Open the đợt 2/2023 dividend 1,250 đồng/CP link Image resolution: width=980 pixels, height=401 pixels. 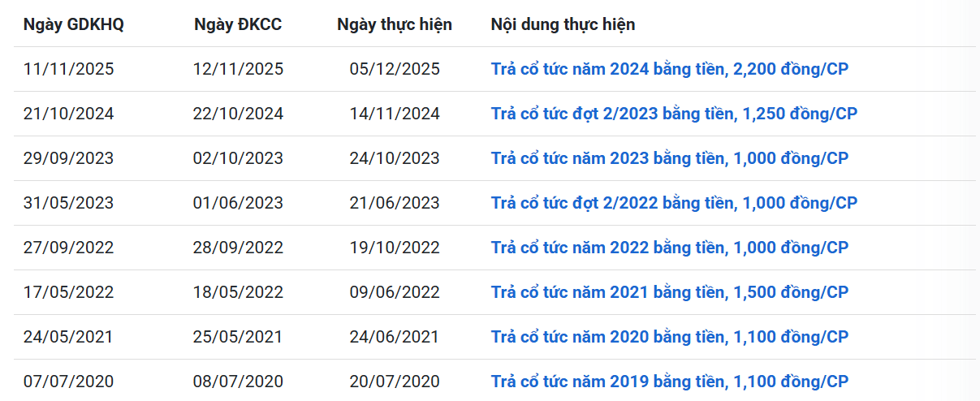pyautogui.click(x=674, y=114)
